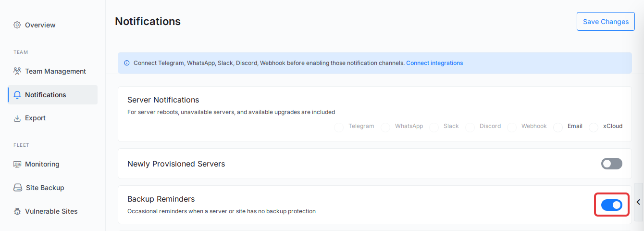Click the Backup Reminders description text
The image size is (644, 231).
point(222,211)
